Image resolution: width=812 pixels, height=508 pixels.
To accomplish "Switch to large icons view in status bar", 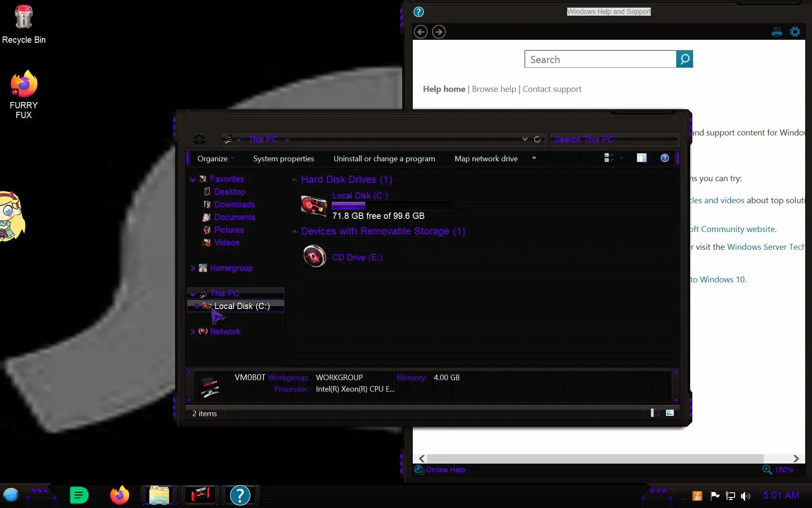I will 670,413.
